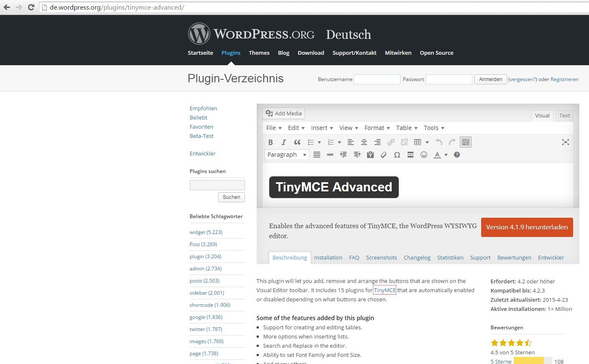Click the WordPress logo icon
The width and height of the screenshot is (589, 364).
(199, 33)
